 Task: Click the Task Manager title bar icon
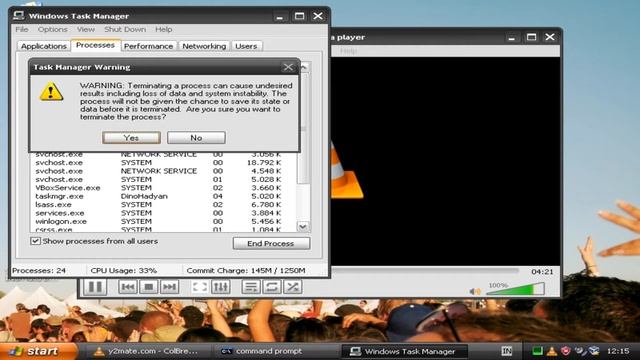click(x=18, y=16)
